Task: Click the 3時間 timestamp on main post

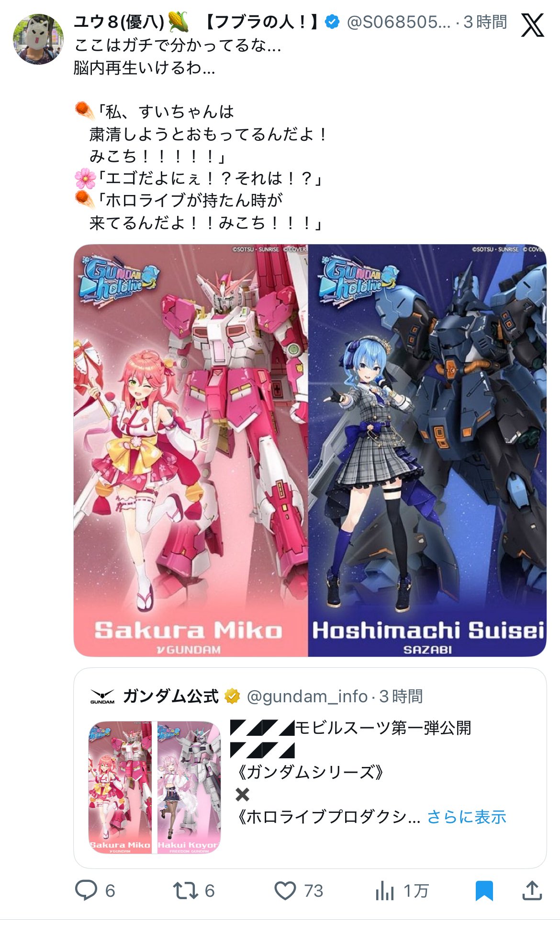Action: pyautogui.click(x=485, y=22)
